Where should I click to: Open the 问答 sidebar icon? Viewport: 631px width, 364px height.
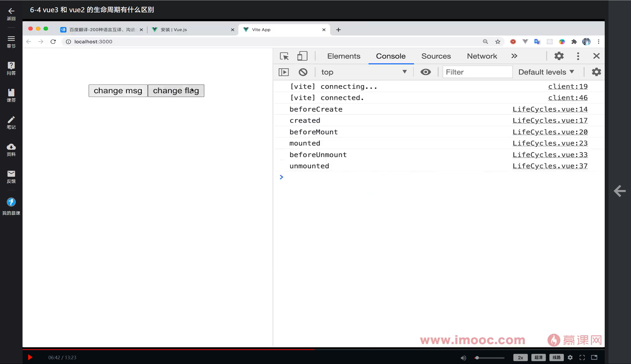point(11,68)
